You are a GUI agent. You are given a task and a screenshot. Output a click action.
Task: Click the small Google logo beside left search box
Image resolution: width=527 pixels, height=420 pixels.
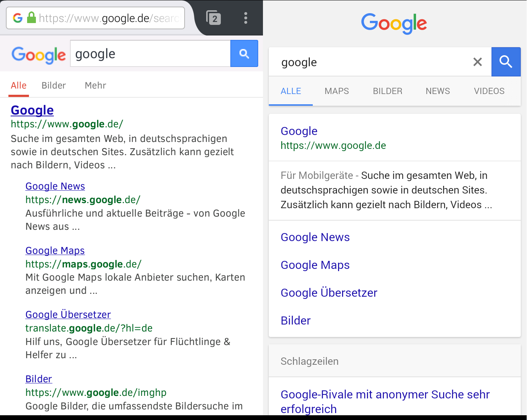[38, 55]
